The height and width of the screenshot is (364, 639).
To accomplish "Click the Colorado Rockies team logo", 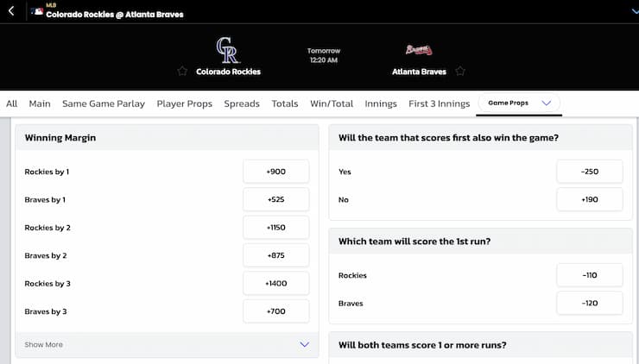I will click(227, 50).
